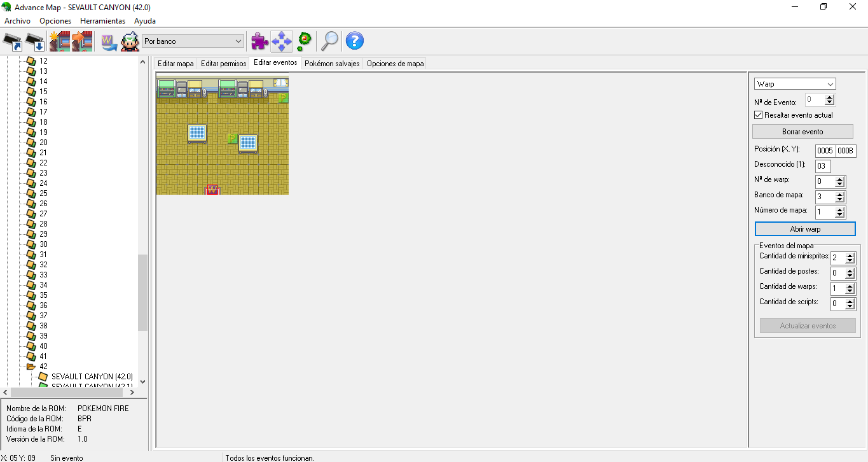Switch to the 'Pokémon salvajes' tab
The width and height of the screenshot is (868, 462).
pos(331,64)
